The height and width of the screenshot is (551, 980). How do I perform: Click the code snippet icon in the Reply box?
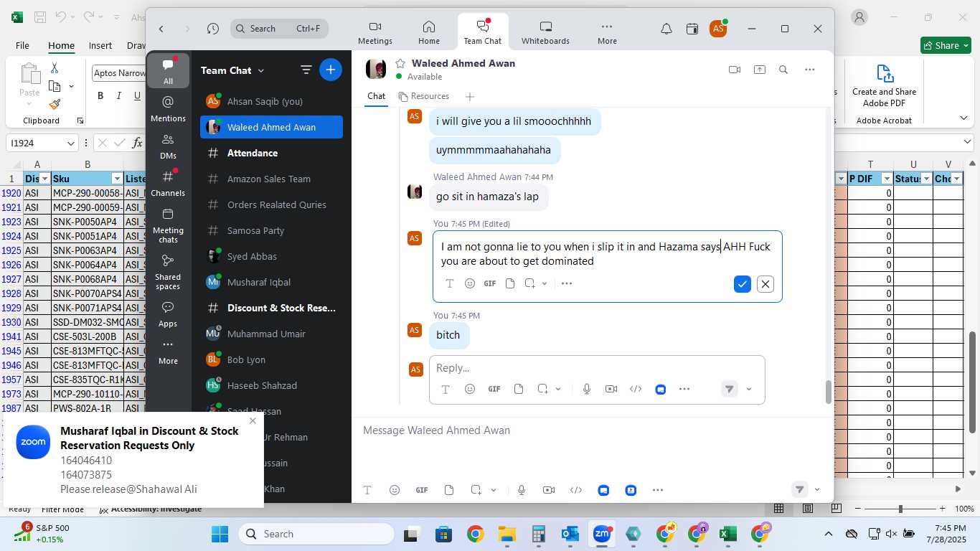(636, 389)
